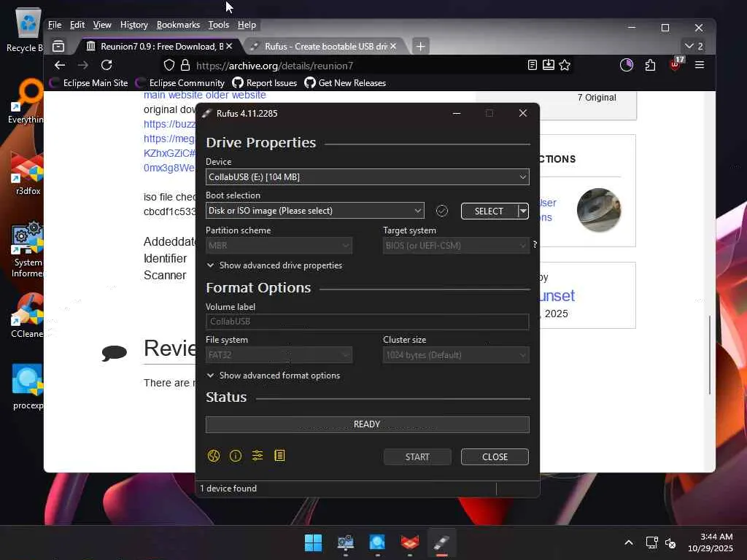747x560 pixels.
Task: Click the r3dfox taskbar icon
Action: tap(409, 542)
